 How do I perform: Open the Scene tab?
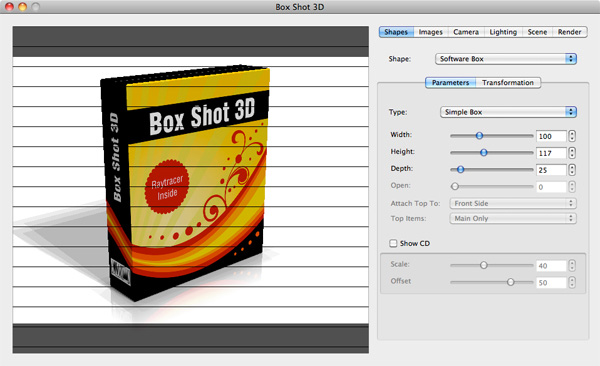pos(537,32)
